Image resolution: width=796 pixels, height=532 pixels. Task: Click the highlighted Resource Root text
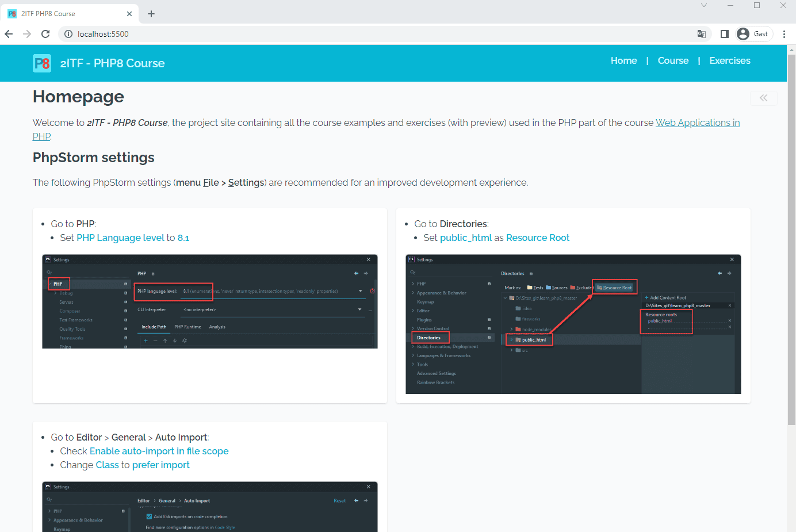pyautogui.click(x=538, y=238)
